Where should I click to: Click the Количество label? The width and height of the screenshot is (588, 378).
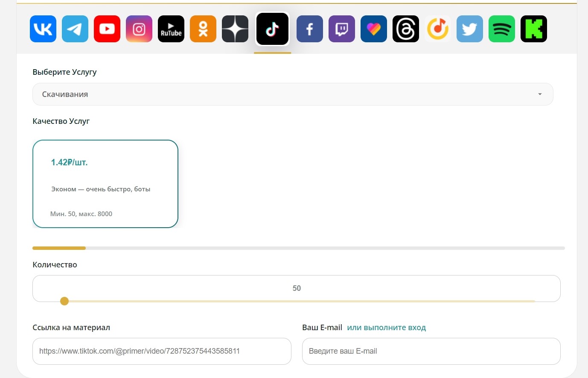tap(55, 265)
